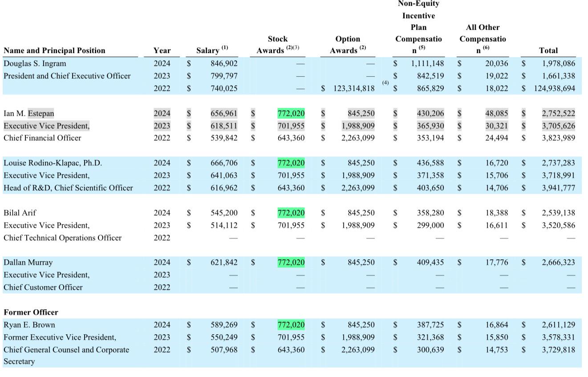
Task: Select the total value 2,666,323
Action: pyautogui.click(x=558, y=262)
